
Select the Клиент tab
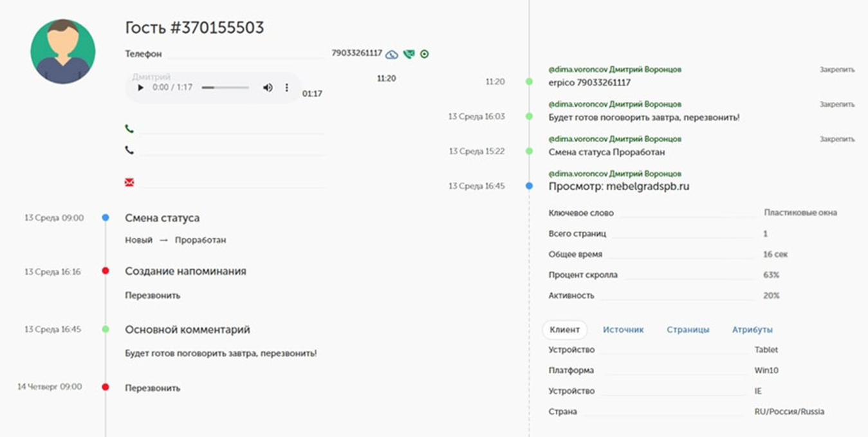pyautogui.click(x=564, y=330)
